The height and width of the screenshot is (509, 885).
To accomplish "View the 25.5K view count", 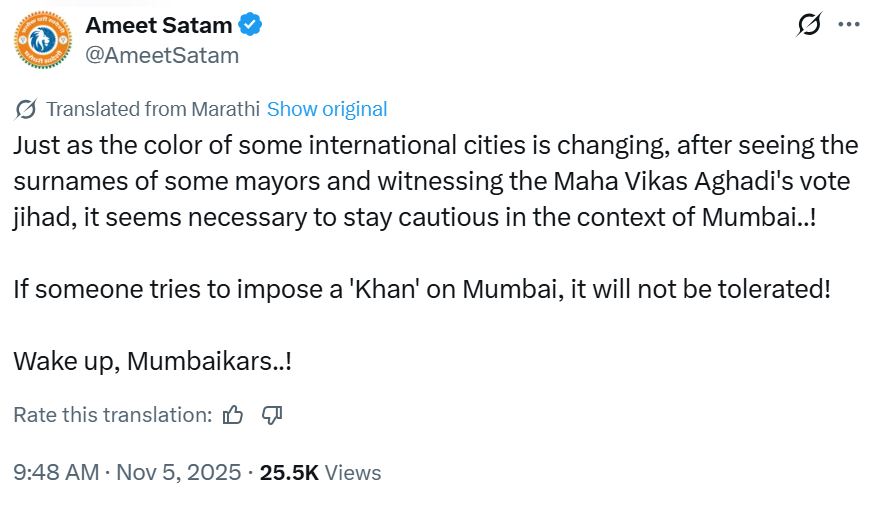I will point(288,472).
